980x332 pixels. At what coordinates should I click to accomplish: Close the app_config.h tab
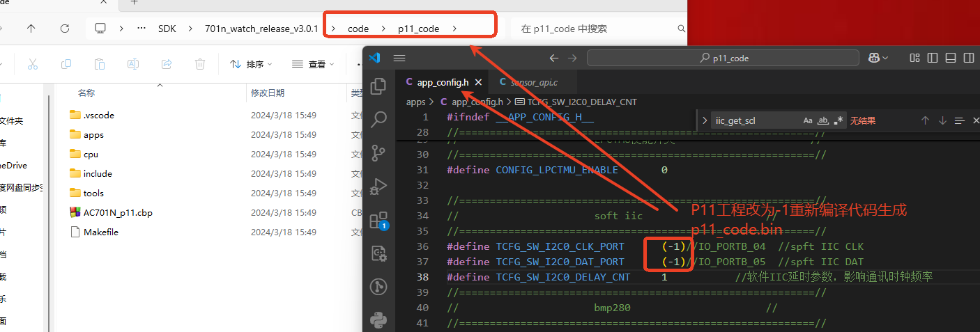click(x=477, y=82)
